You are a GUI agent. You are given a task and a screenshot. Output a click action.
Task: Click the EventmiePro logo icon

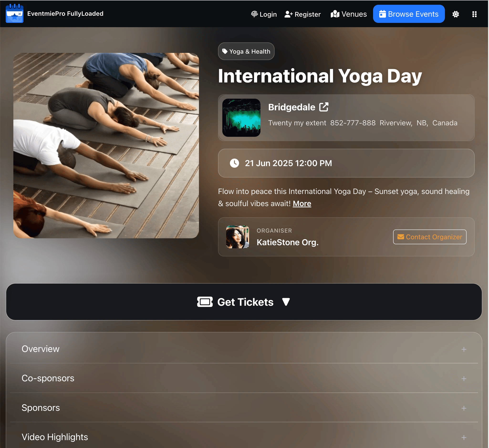tap(15, 14)
